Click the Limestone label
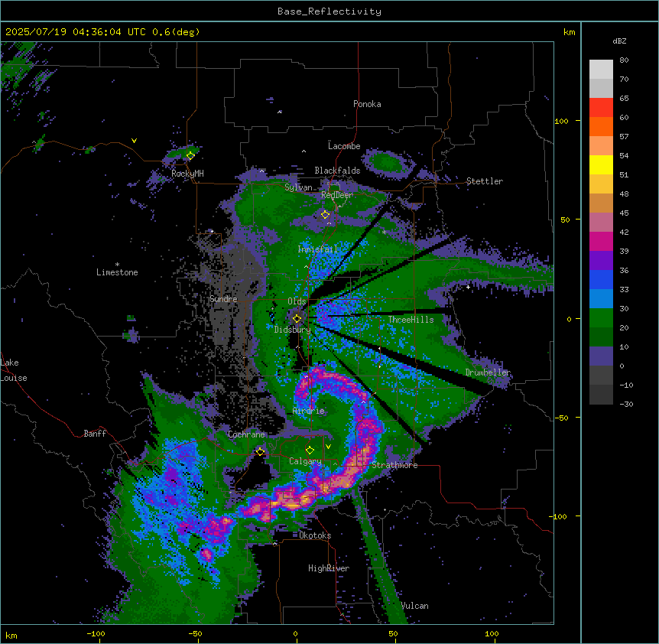The height and width of the screenshot is (644, 659). click(x=117, y=272)
